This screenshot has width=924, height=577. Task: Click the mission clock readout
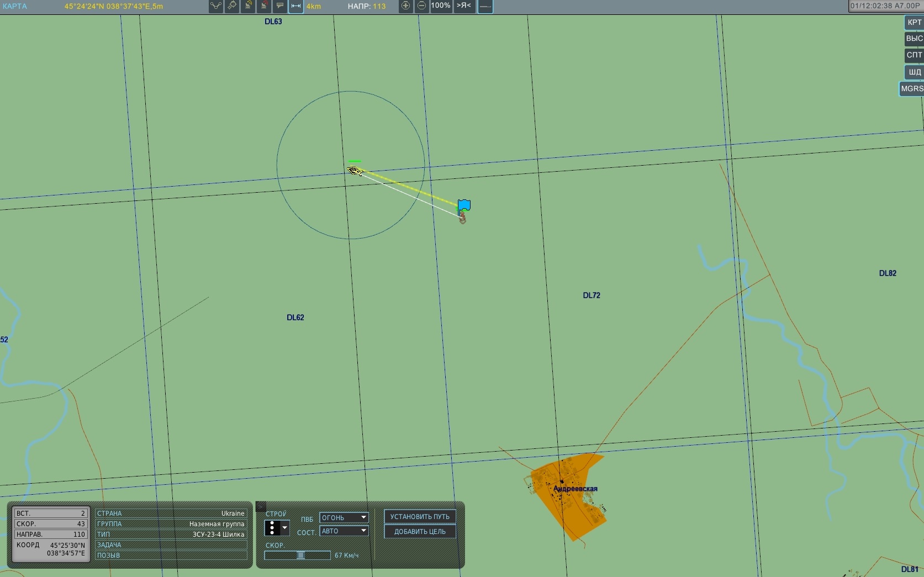(x=885, y=6)
